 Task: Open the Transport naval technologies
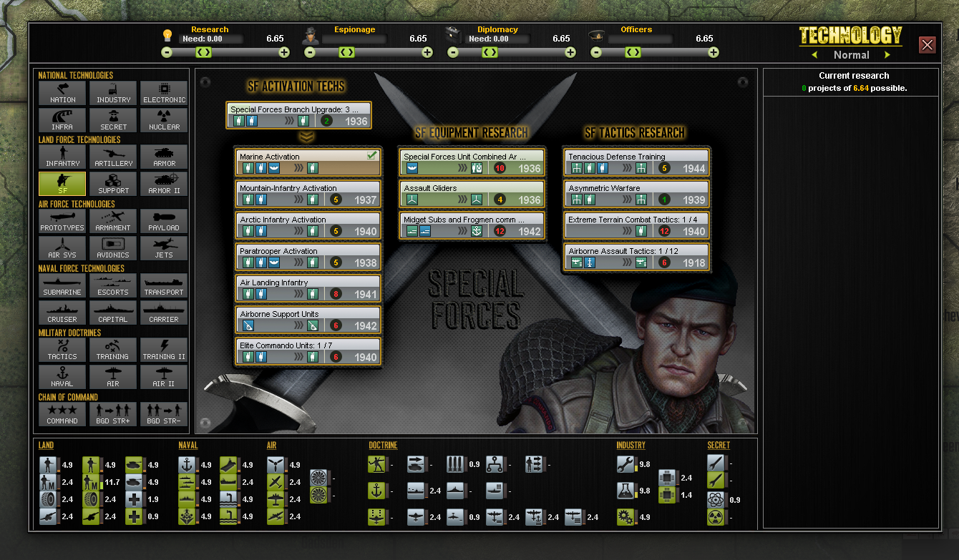tap(164, 285)
